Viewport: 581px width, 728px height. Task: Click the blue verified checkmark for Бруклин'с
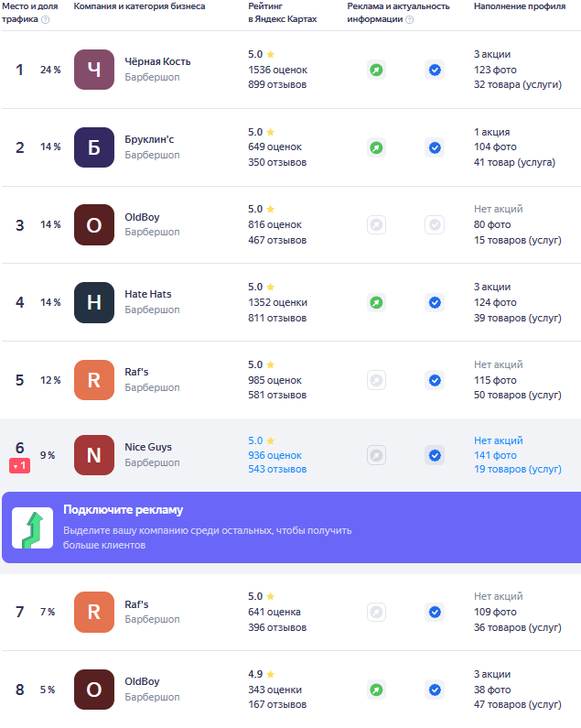click(x=435, y=147)
